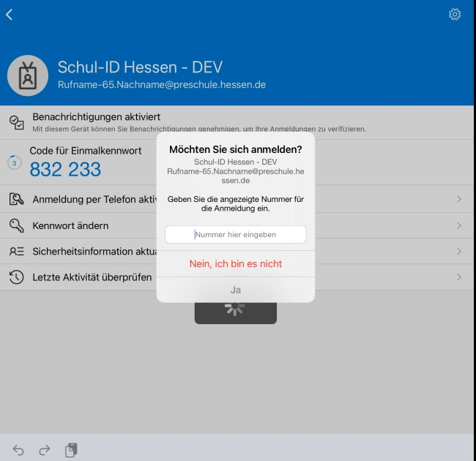The height and width of the screenshot is (461, 476).
Task: Expand the Sicherheitsinformation row chevron
Action: click(459, 252)
